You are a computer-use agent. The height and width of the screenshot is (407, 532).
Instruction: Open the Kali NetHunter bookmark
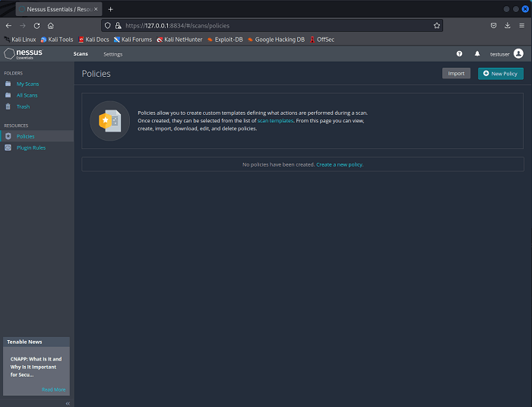click(179, 40)
